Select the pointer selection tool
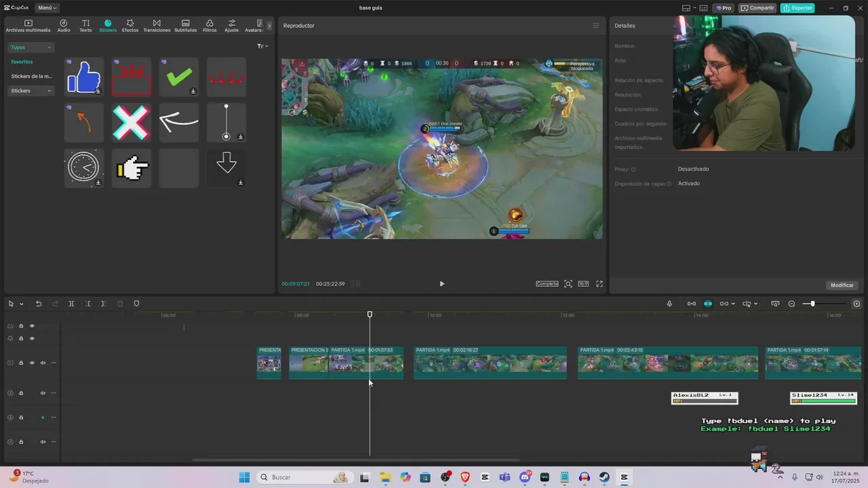The height and width of the screenshot is (488, 868). point(11,304)
